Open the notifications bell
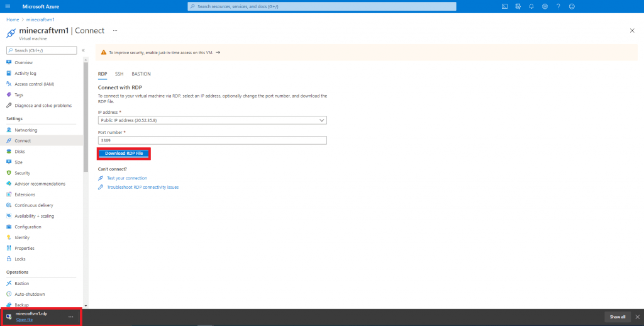The height and width of the screenshot is (326, 644). pos(531,6)
